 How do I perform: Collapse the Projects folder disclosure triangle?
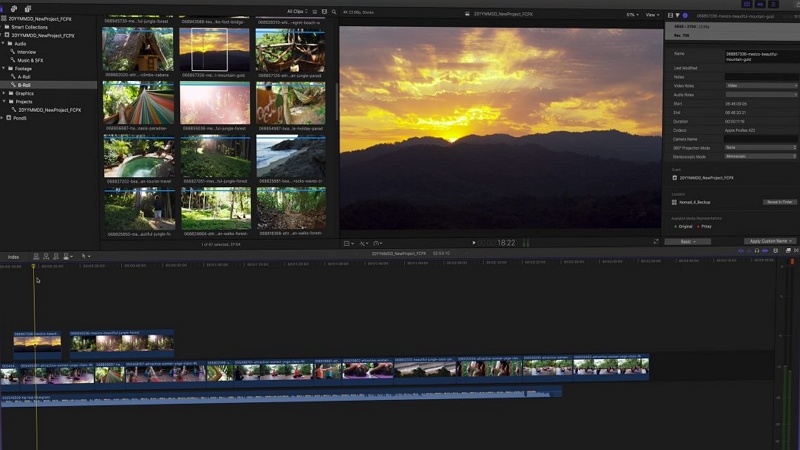(4, 102)
